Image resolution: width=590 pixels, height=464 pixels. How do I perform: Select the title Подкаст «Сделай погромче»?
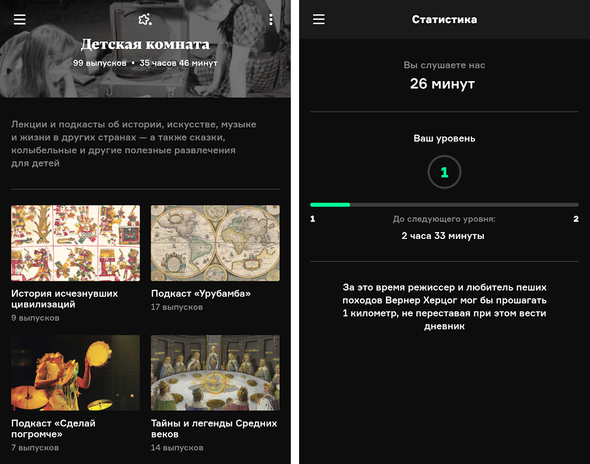(53, 429)
